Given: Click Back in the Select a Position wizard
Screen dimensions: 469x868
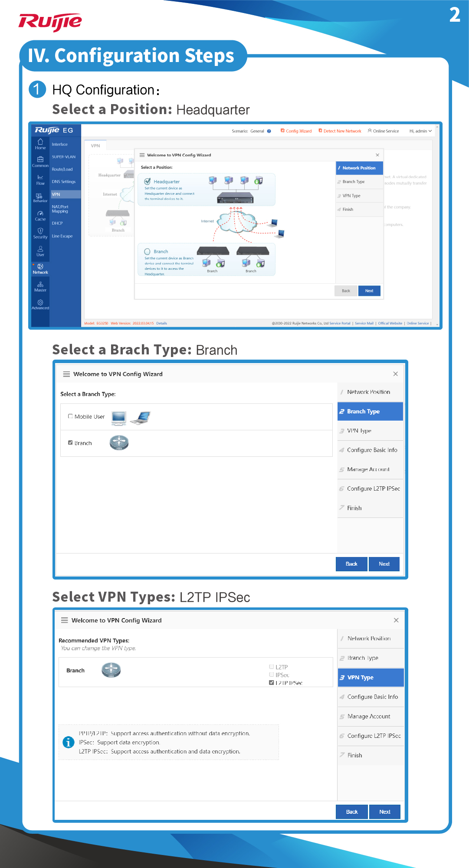Looking at the screenshot, I should point(346,291).
